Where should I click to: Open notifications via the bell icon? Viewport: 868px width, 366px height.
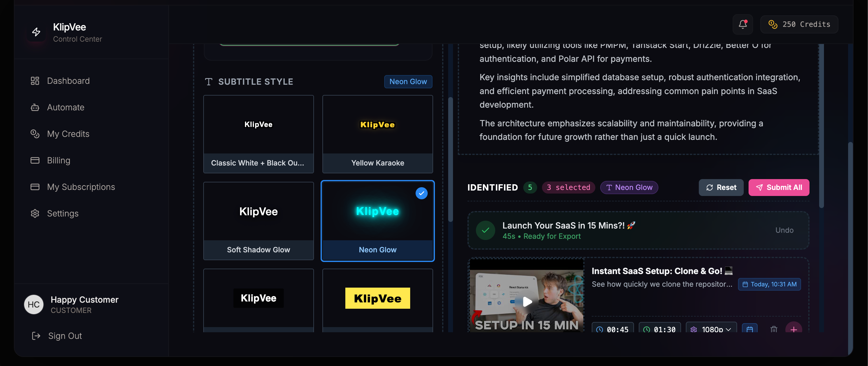(x=743, y=24)
